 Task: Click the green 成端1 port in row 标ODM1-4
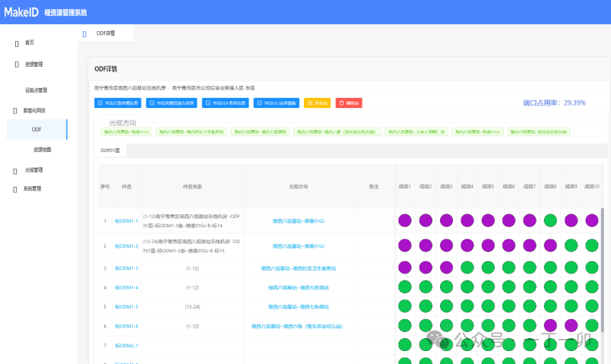point(405,286)
